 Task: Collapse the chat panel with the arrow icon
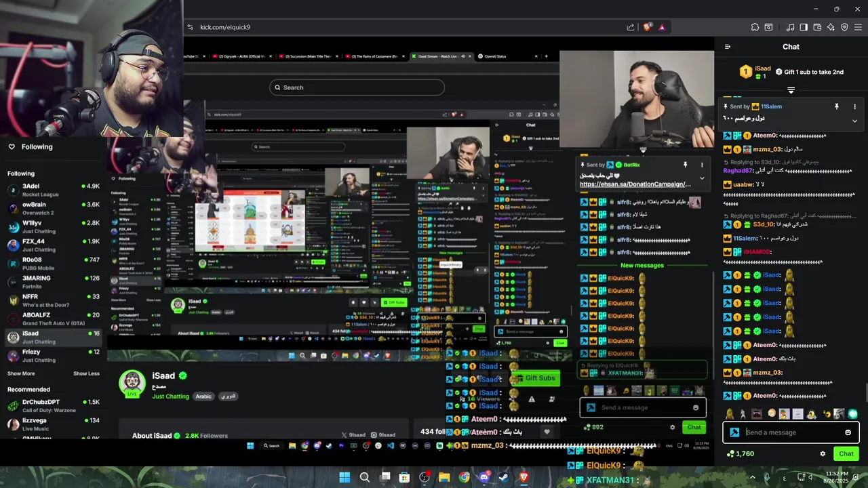point(728,47)
